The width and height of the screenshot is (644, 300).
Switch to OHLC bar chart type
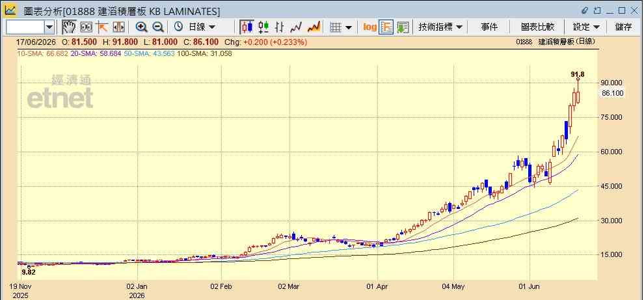point(280,27)
